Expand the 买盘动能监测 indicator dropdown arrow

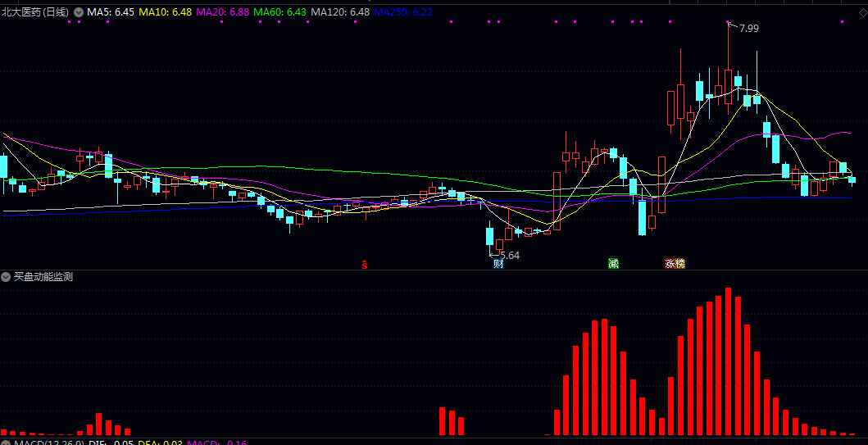(x=7, y=277)
